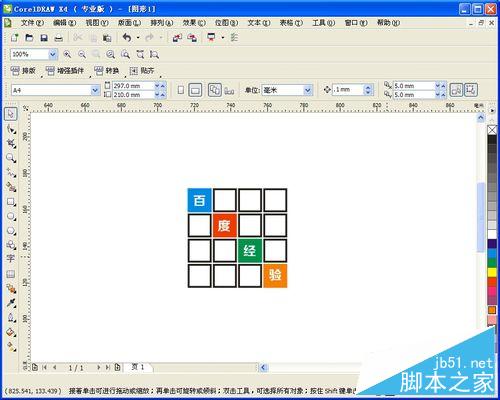
Task: Open the 视图 (View) menu
Action: point(97,23)
